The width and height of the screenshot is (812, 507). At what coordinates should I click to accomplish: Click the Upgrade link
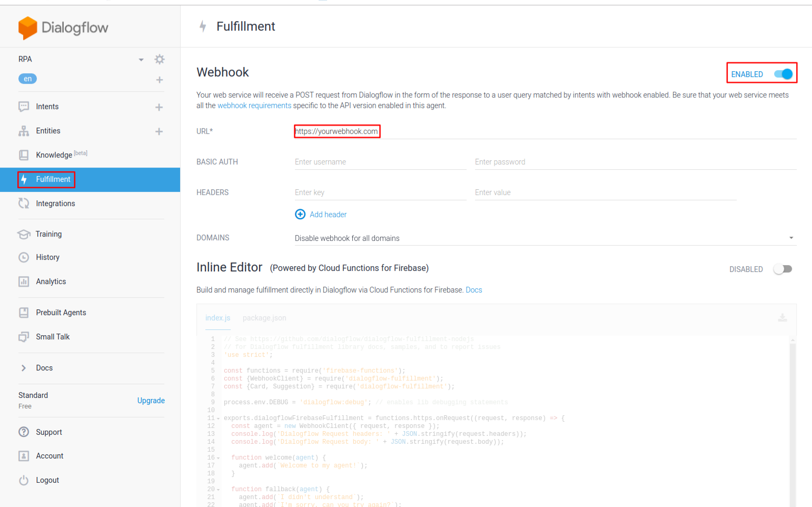[151, 401]
